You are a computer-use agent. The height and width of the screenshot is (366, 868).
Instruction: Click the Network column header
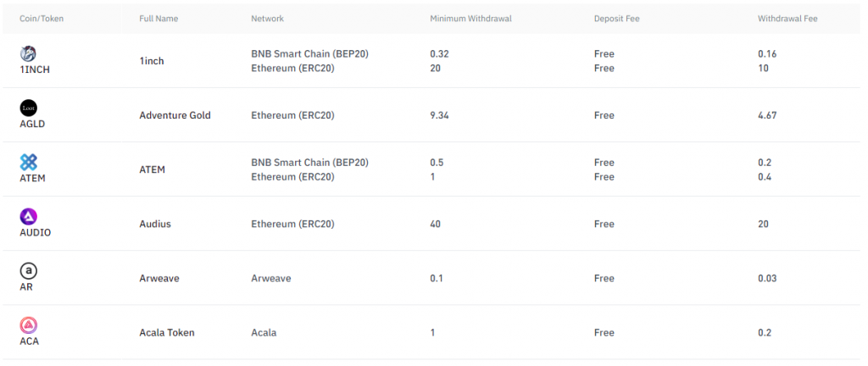267,19
